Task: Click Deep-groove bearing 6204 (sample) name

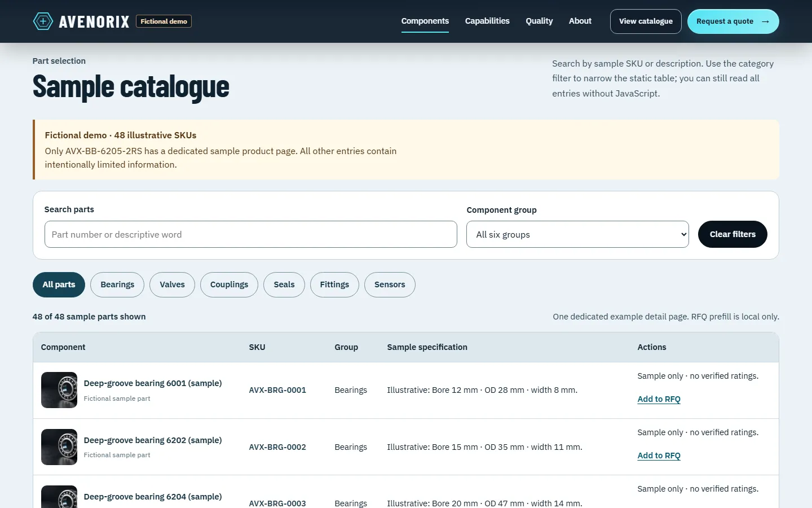Action: [x=153, y=497]
